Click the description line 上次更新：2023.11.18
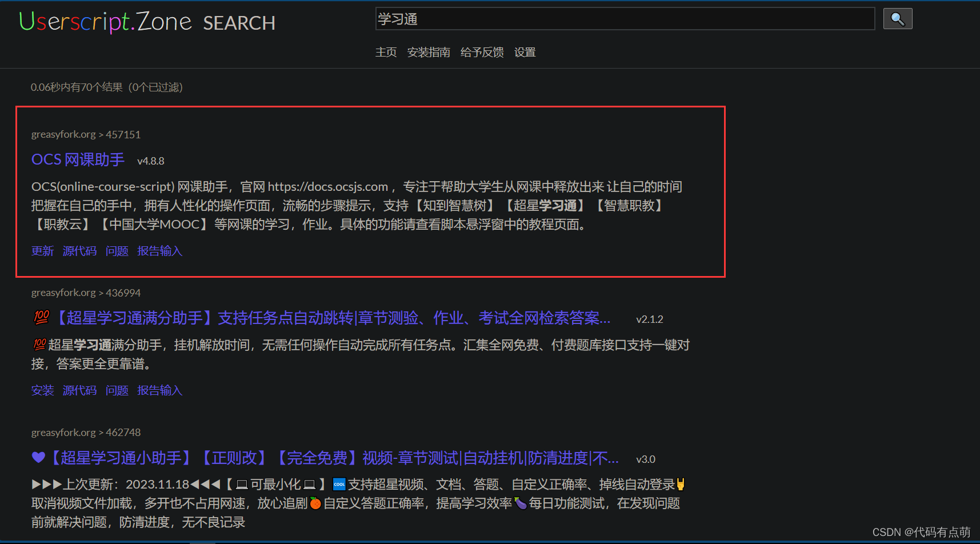This screenshot has height=544, width=980. (358, 503)
